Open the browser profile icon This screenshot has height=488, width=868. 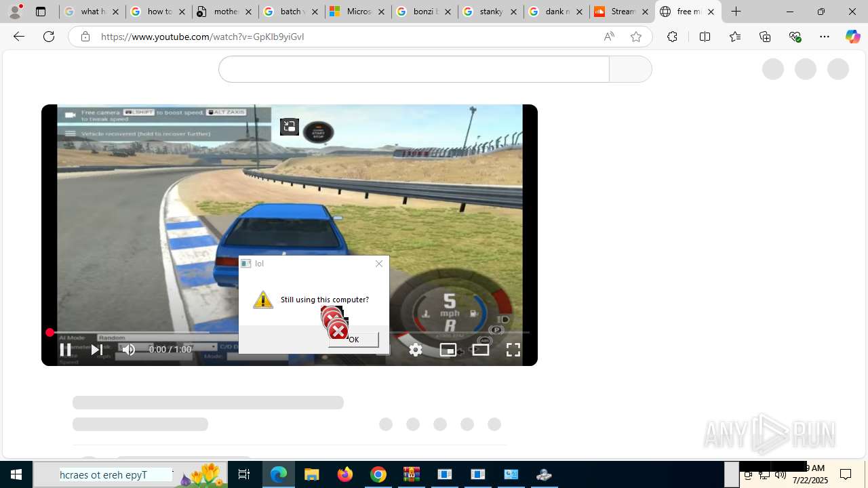[x=14, y=12]
